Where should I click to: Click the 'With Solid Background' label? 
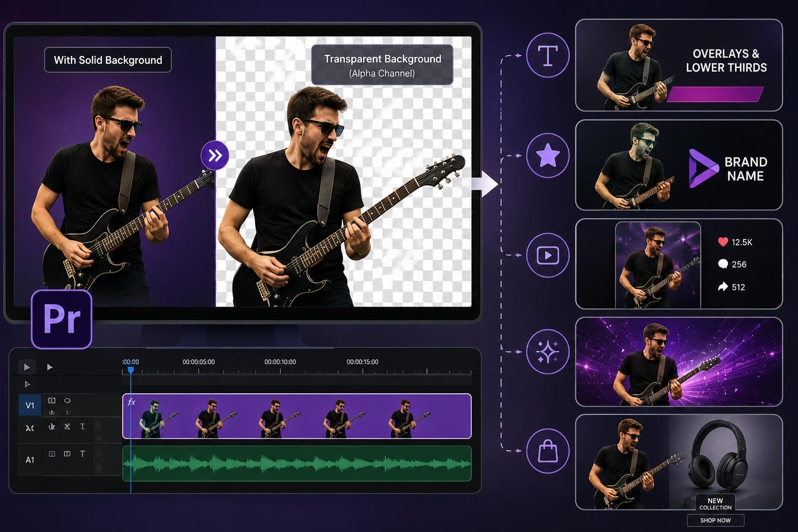108,60
